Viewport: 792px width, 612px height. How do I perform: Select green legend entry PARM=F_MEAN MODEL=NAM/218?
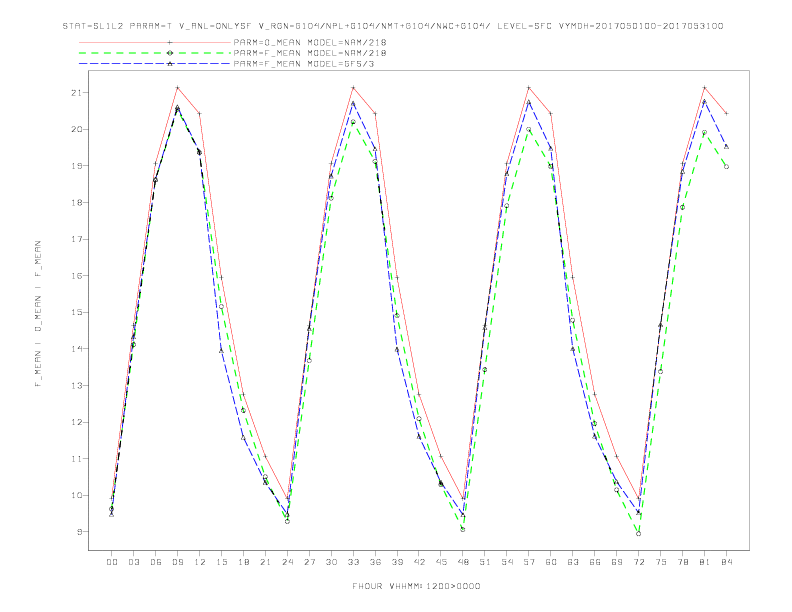pos(310,53)
